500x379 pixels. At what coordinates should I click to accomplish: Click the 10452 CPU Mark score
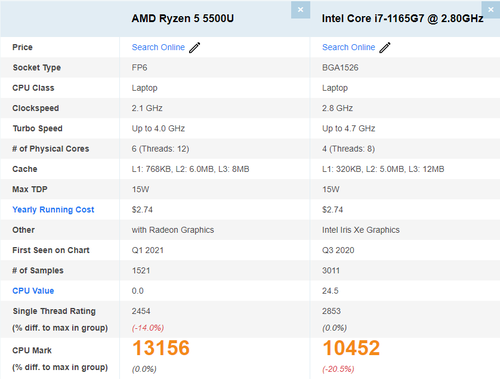(x=351, y=348)
